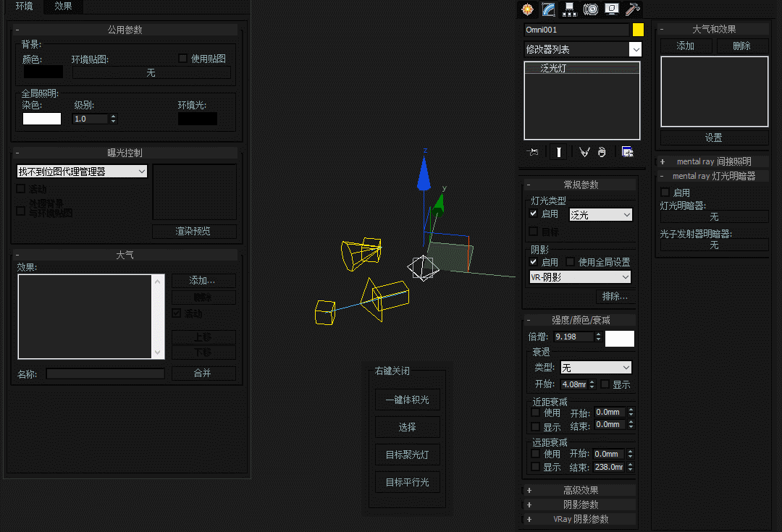The width and height of the screenshot is (782, 532).
Task: Open the VR-阴影 shadow type dropdown
Action: pos(580,277)
